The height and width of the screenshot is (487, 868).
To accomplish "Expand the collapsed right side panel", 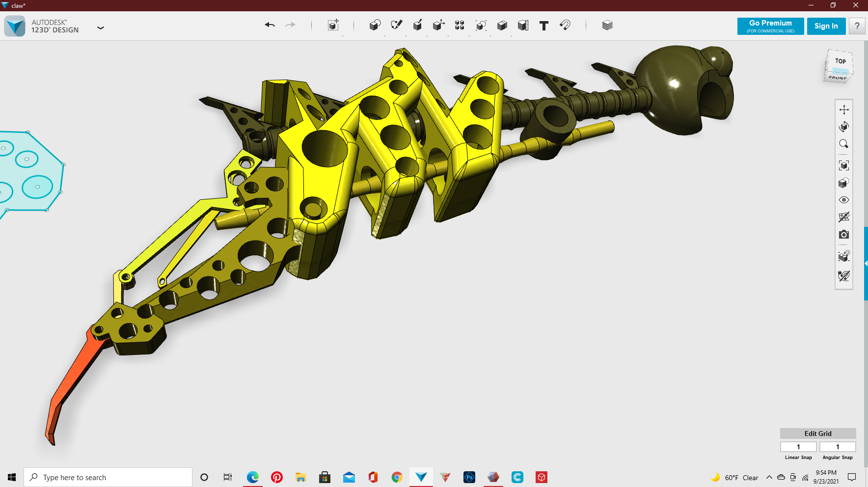I will (x=866, y=264).
